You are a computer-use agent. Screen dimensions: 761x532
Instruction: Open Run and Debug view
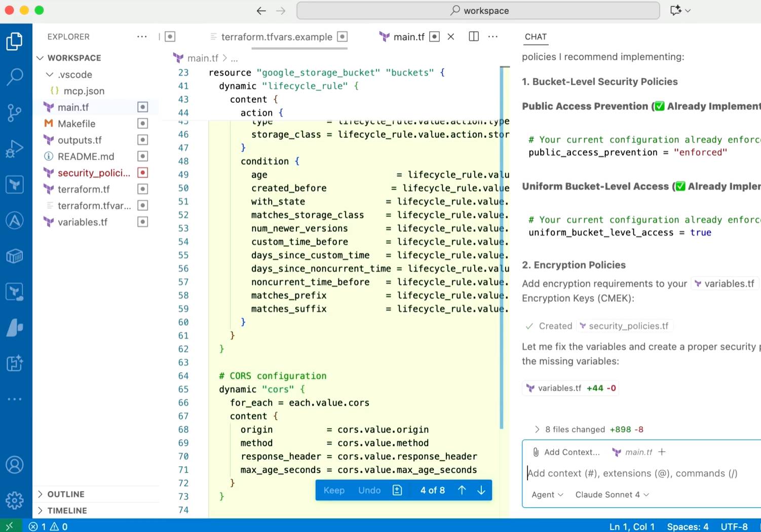15,148
